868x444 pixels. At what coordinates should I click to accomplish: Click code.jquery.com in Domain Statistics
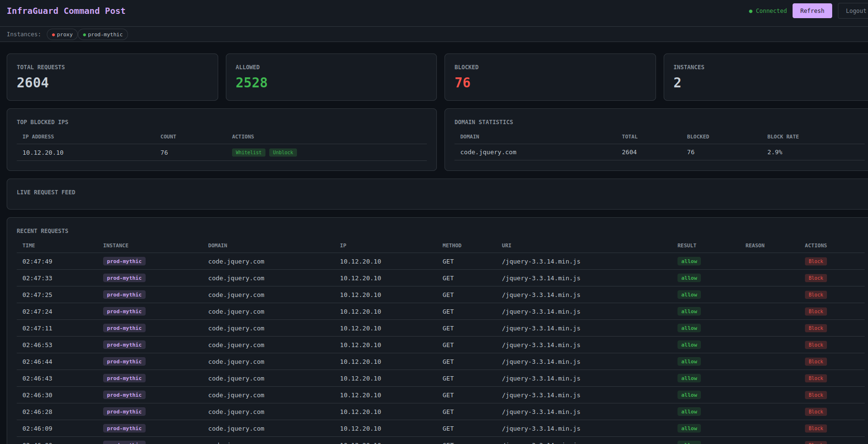pos(488,152)
